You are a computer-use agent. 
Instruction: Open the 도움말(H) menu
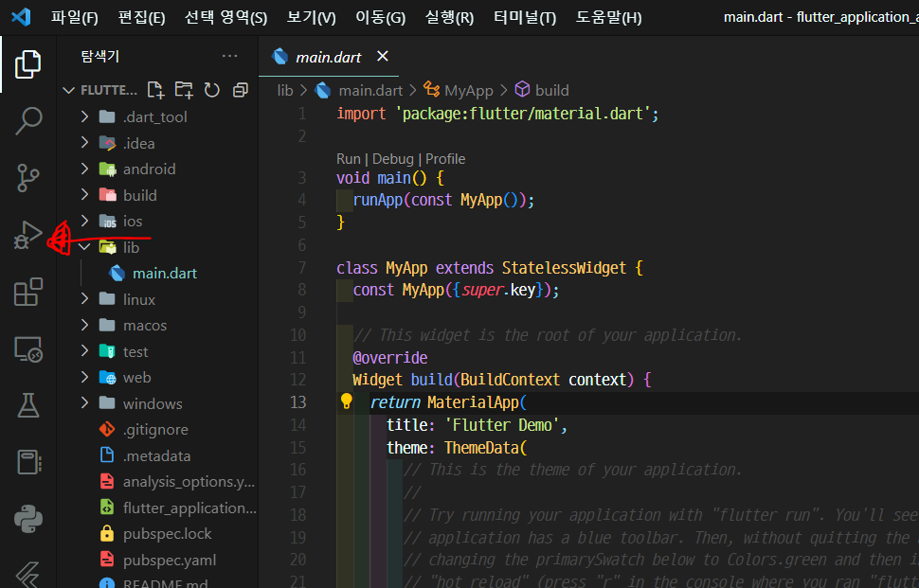(608, 17)
